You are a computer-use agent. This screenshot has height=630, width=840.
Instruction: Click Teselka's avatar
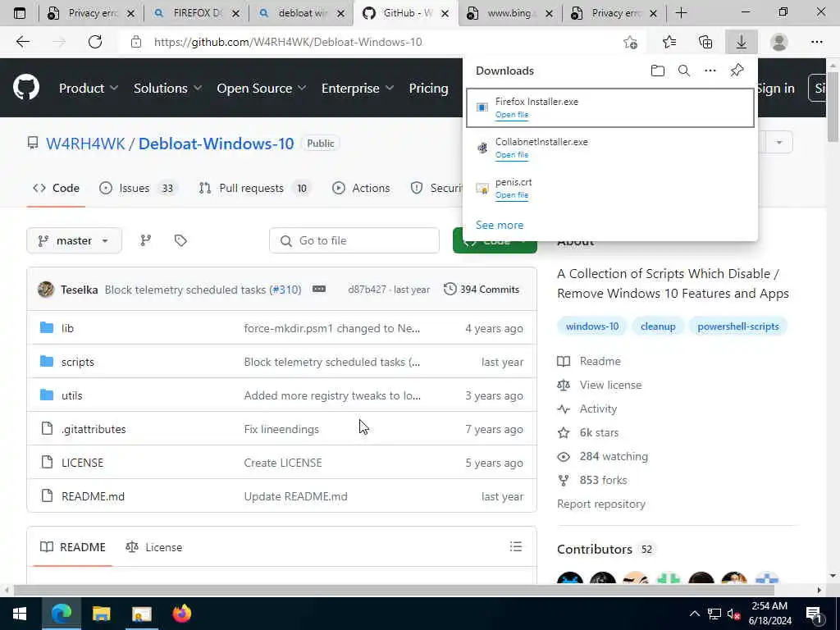point(46,290)
